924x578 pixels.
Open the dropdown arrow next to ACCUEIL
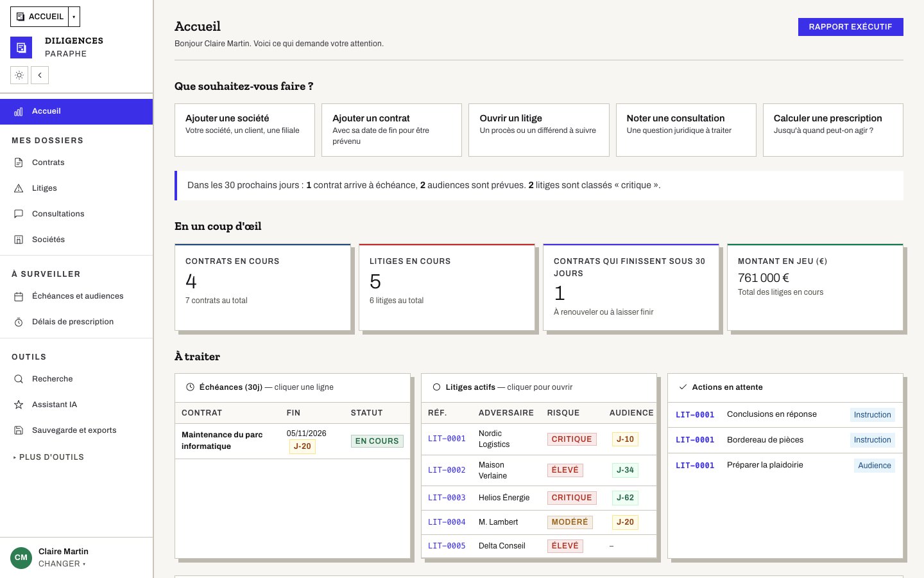coord(74,17)
